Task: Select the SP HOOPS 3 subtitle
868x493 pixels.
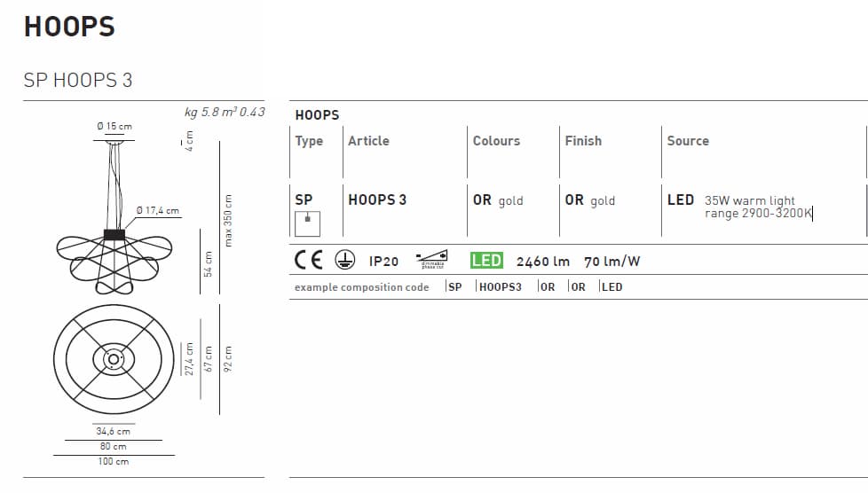Action: (x=78, y=80)
